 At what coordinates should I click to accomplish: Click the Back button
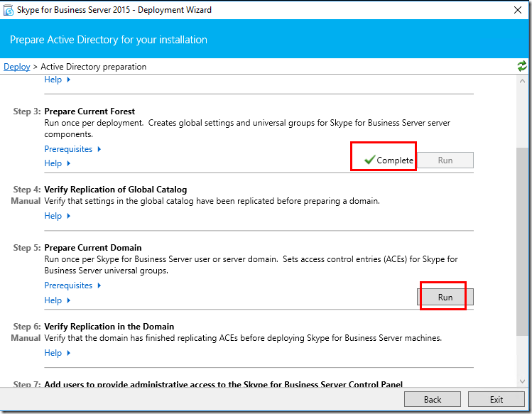click(x=433, y=399)
